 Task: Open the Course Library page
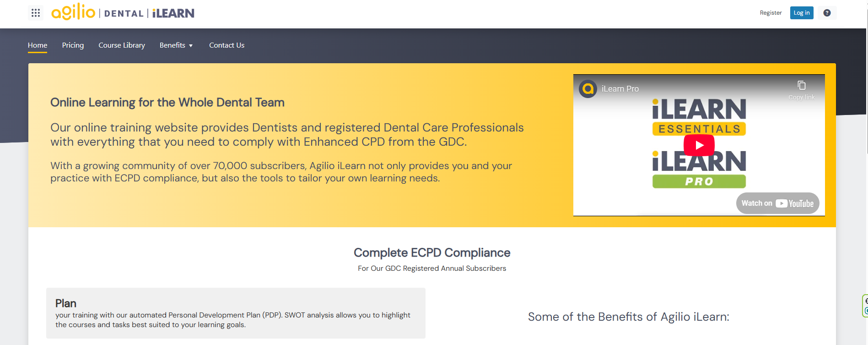(122, 45)
